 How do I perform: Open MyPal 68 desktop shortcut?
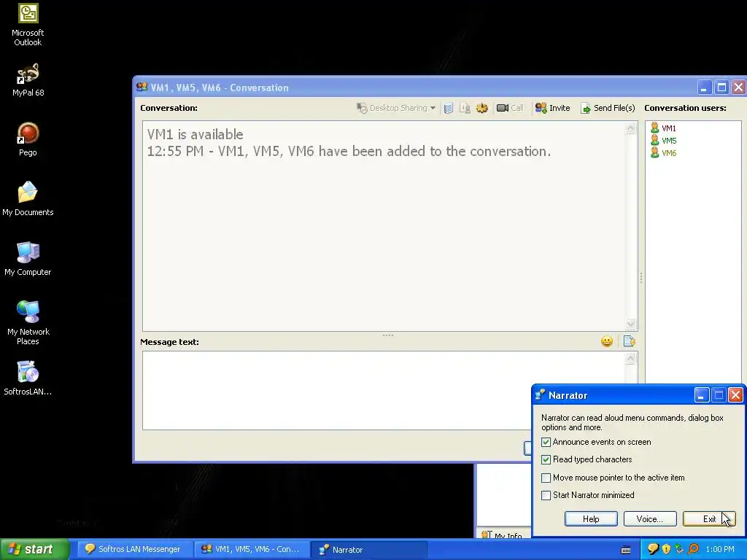28,80
